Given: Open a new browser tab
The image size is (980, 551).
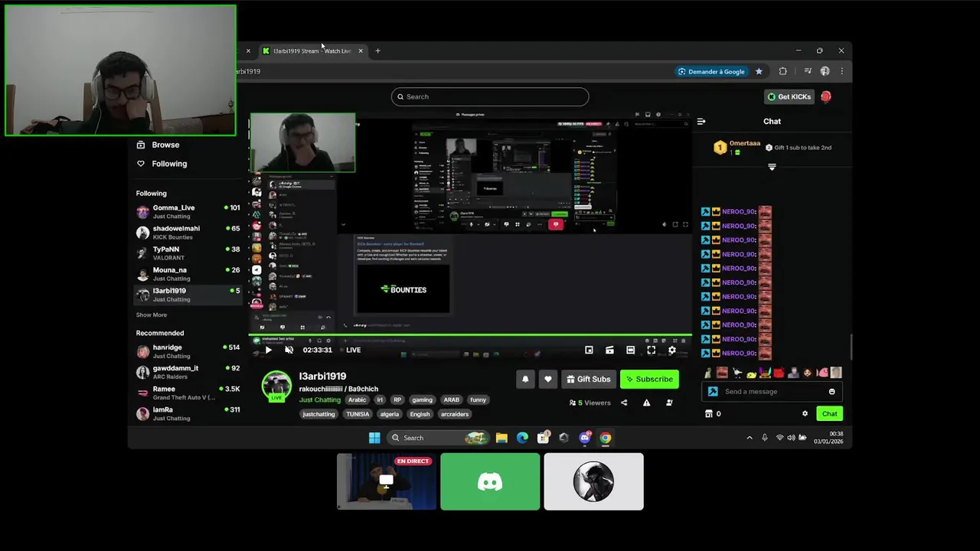Looking at the screenshot, I should pyautogui.click(x=377, y=51).
